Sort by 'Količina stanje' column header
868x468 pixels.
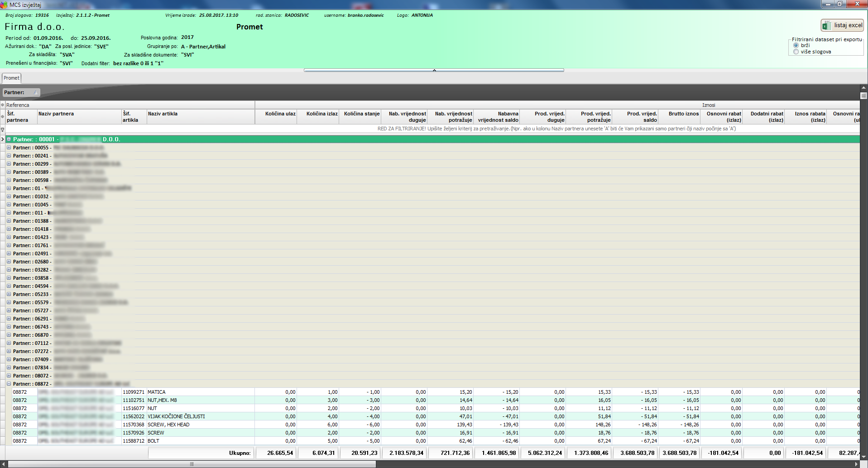(360, 117)
